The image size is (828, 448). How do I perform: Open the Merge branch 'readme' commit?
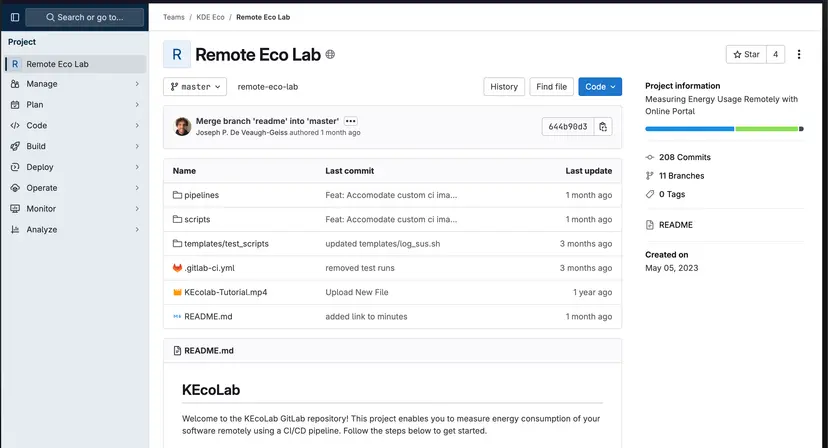[x=267, y=121]
